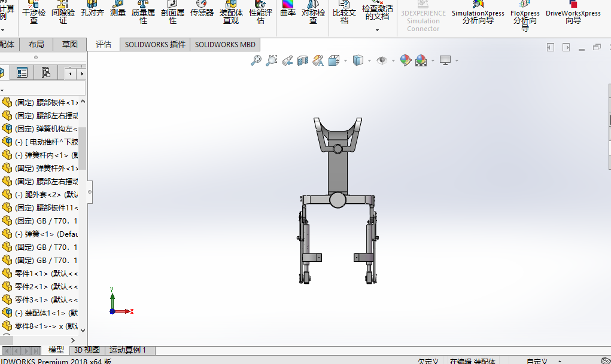Viewport: 611px width, 364px height.
Task: Launch FloXpress 分析向导
Action: pos(525,16)
